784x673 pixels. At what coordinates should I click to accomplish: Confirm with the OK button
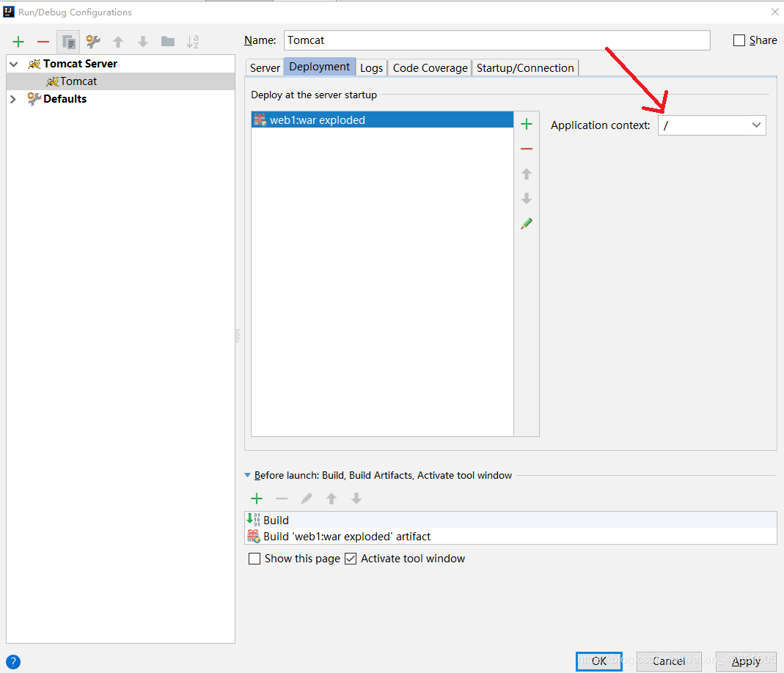(x=599, y=661)
